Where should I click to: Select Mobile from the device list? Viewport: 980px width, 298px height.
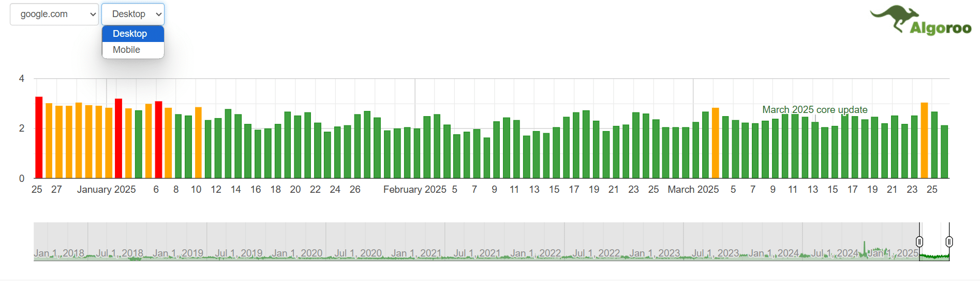pos(127,50)
